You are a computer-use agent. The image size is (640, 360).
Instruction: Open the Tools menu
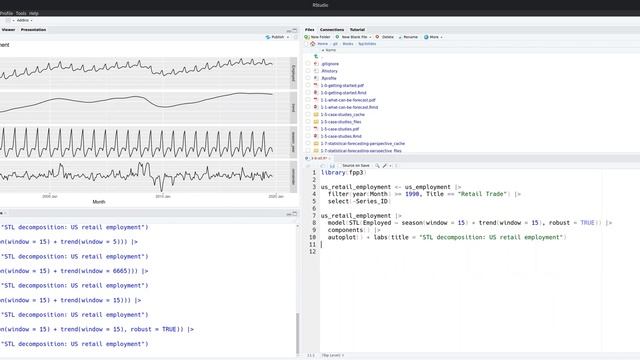21,13
